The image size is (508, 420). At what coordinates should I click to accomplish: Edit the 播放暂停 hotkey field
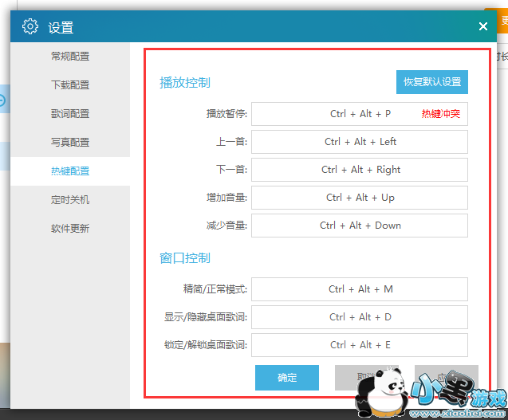click(360, 114)
